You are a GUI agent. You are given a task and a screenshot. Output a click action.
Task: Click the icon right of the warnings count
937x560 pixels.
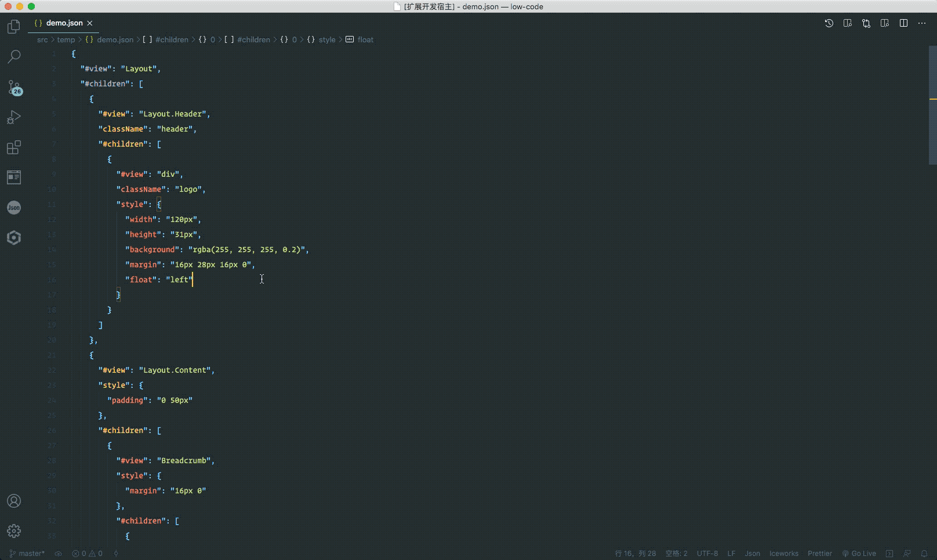(x=116, y=554)
